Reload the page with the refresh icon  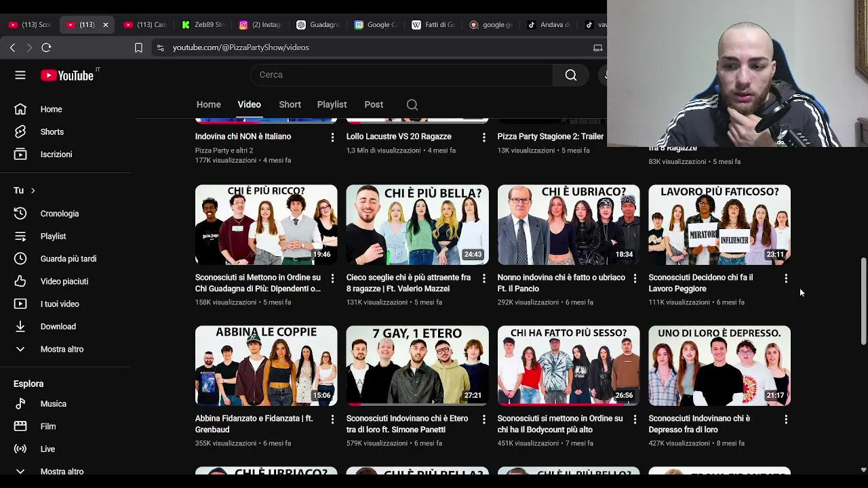[46, 47]
